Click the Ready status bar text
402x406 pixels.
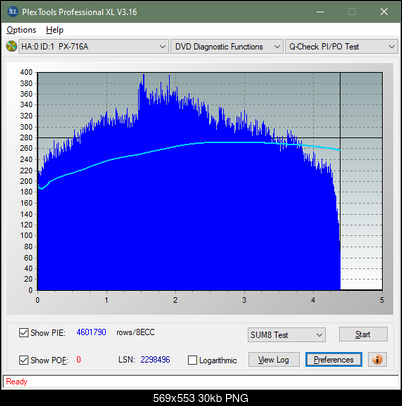[x=17, y=381]
